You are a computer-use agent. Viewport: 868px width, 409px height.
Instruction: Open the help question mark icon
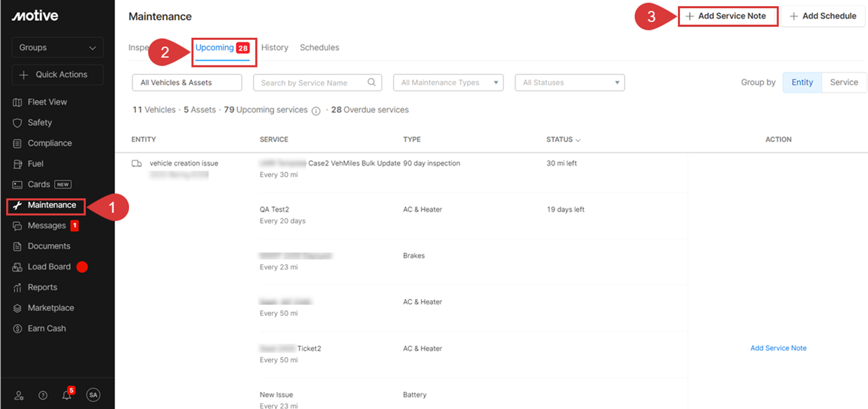pyautogui.click(x=43, y=395)
